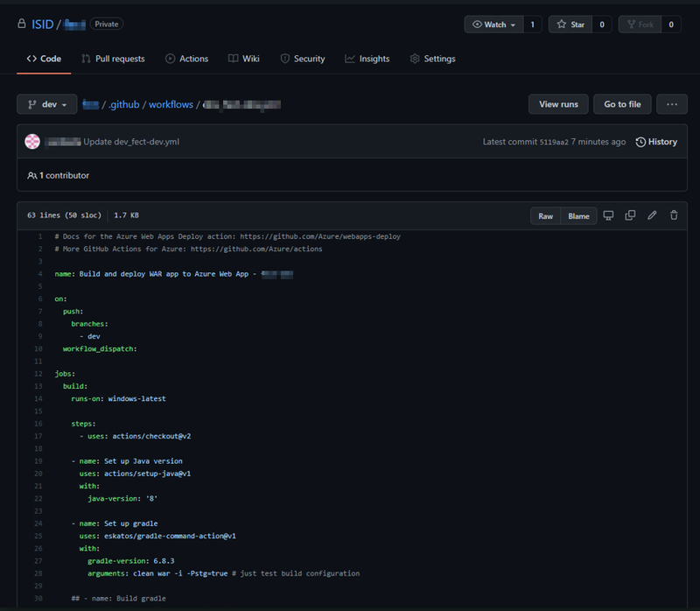Copy raw contents icon
The height and width of the screenshot is (611, 700).
click(x=630, y=215)
